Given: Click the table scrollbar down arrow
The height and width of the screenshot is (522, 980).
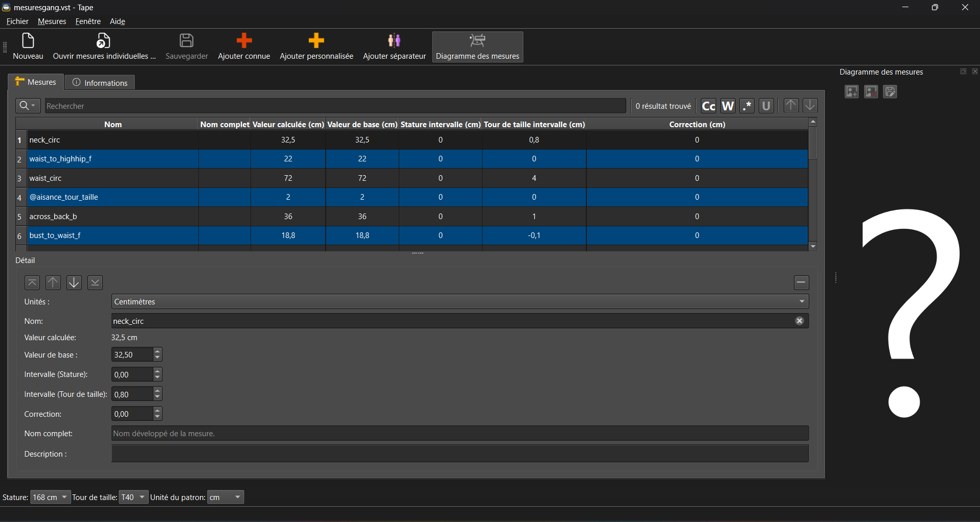Looking at the screenshot, I should tap(813, 247).
